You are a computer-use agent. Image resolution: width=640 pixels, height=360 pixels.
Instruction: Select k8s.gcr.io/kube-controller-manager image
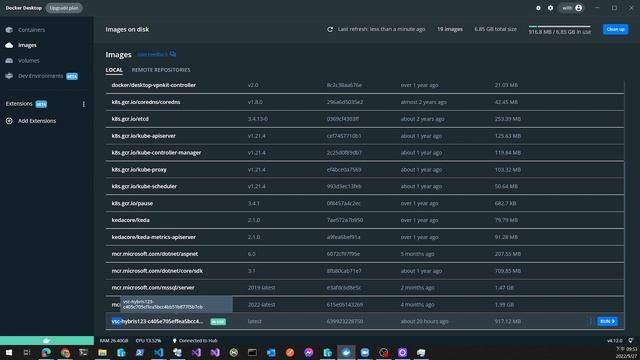(x=364, y=153)
